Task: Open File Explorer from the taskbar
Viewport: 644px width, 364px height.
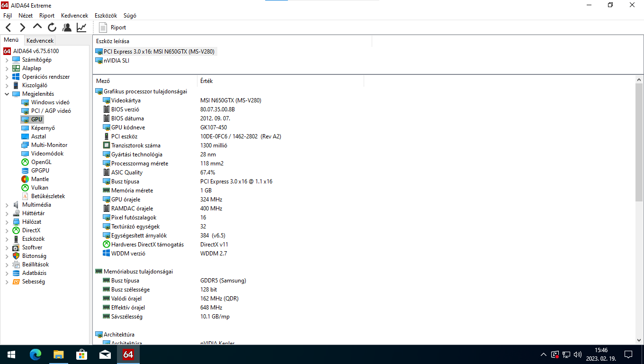Action: point(58,355)
